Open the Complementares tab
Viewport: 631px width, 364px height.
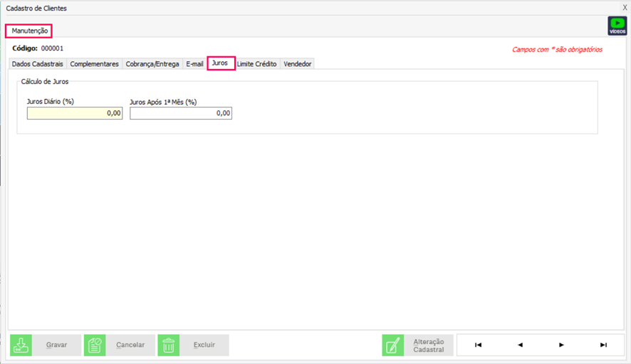94,64
